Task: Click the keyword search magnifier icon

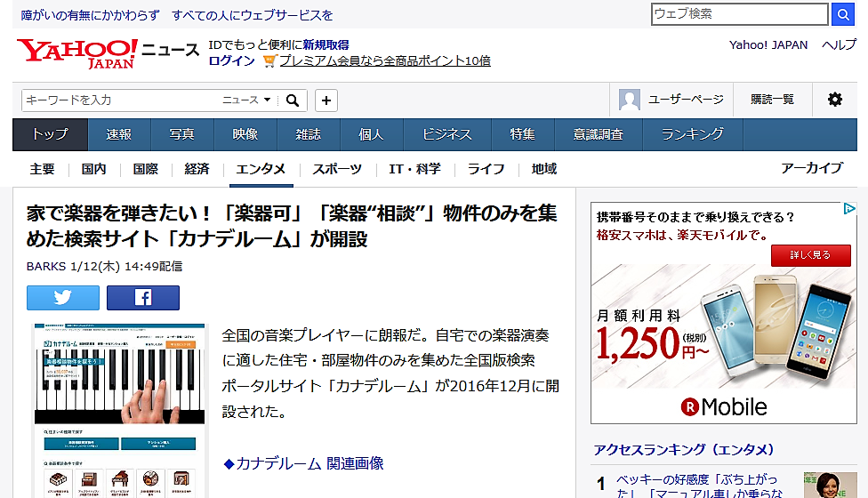Action: coord(292,100)
